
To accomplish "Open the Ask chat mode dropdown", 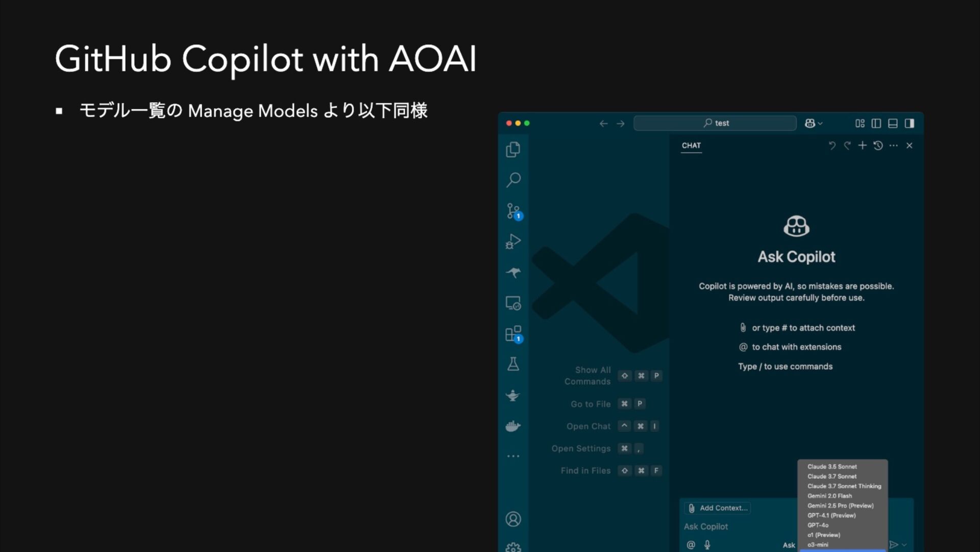I will (x=789, y=545).
